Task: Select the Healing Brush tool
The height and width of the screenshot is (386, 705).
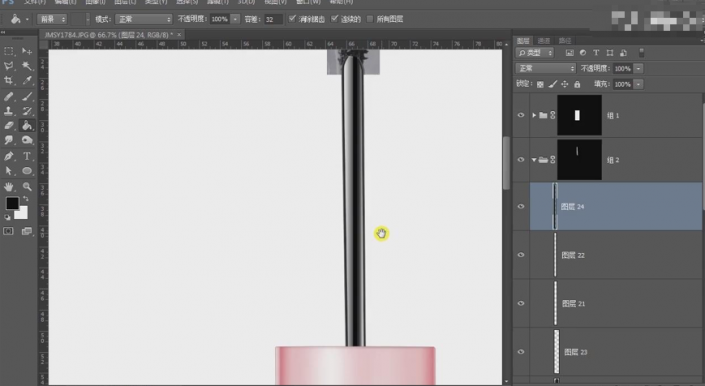Action: point(9,96)
